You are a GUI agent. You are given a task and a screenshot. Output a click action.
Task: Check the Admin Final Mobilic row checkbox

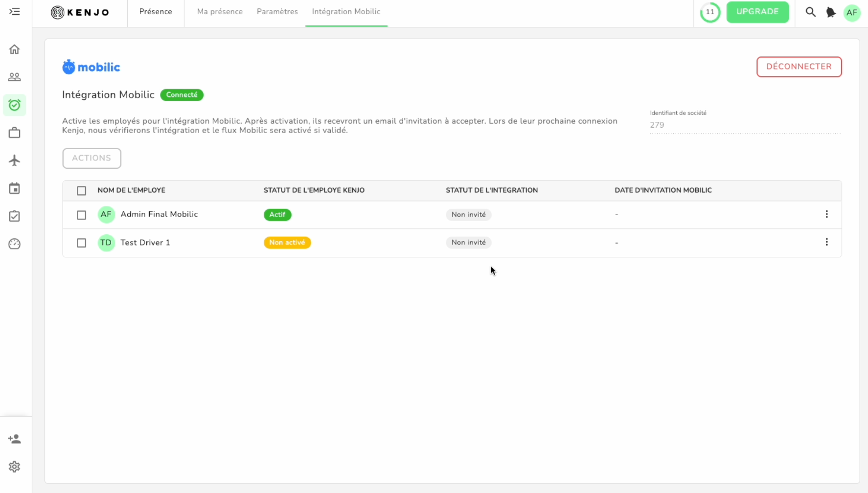(x=82, y=215)
